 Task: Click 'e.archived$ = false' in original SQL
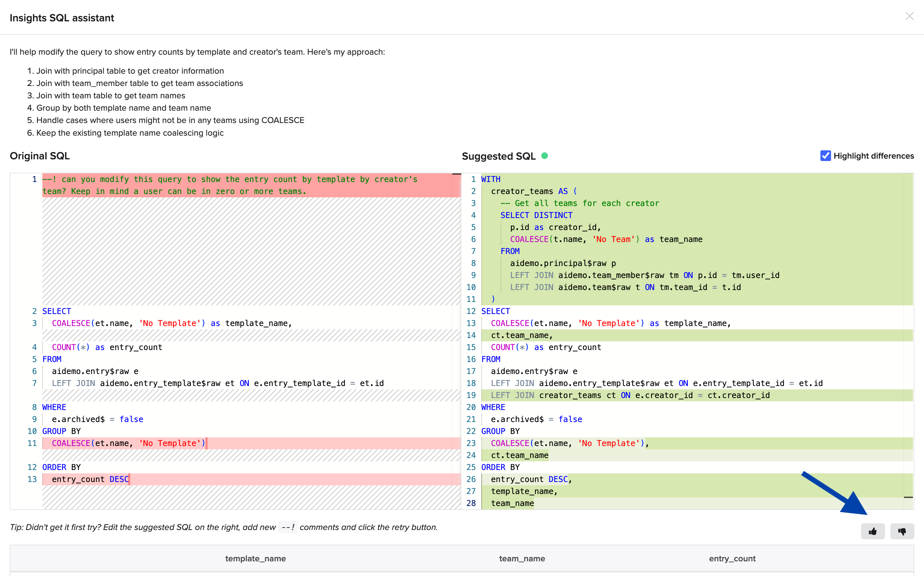(97, 419)
